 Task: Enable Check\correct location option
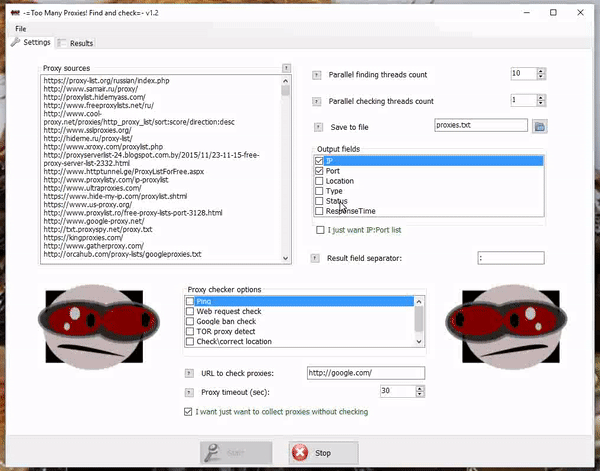pos(190,341)
